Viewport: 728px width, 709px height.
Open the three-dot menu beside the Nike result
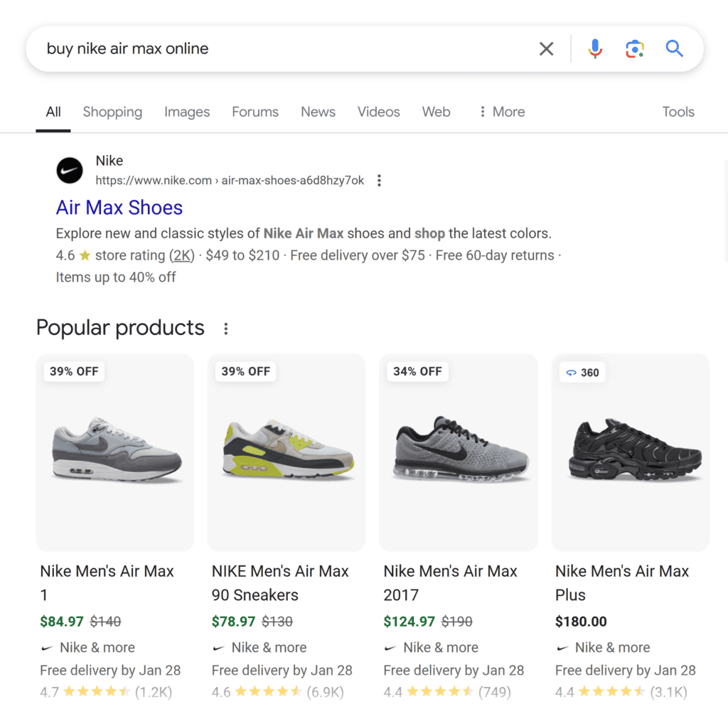click(x=379, y=181)
